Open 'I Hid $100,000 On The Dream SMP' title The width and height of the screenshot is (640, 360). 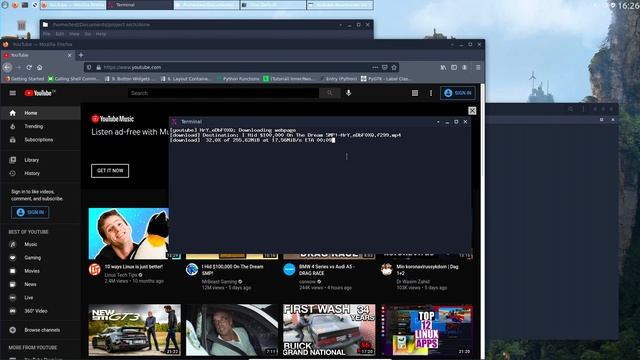(232, 270)
